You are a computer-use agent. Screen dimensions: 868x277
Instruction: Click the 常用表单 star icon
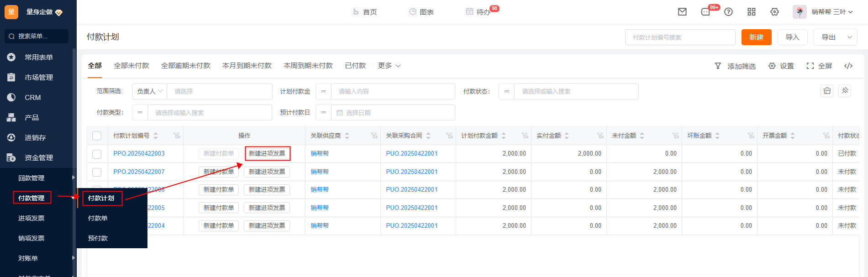click(11, 57)
